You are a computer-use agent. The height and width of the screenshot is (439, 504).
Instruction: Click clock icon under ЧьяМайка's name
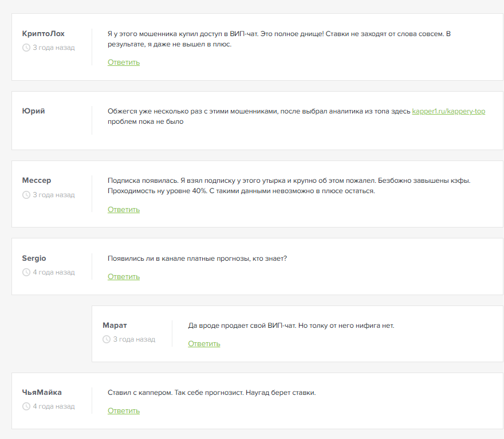(26, 406)
